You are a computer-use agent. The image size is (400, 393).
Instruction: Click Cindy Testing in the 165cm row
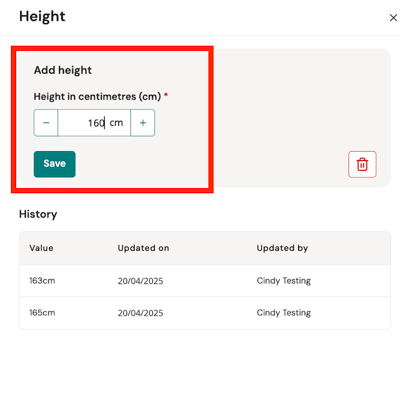(284, 313)
